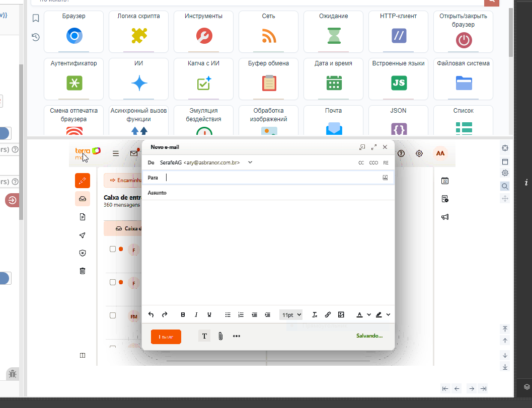Select the Дата и время calendar category
Screen dimensions: 532x408
(x=334, y=79)
